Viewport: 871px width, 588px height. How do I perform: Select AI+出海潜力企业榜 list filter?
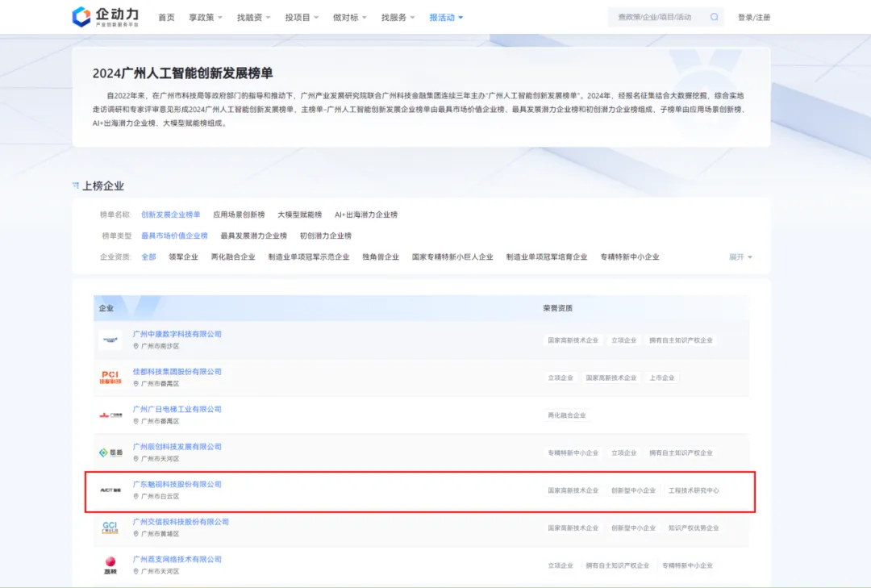click(366, 215)
